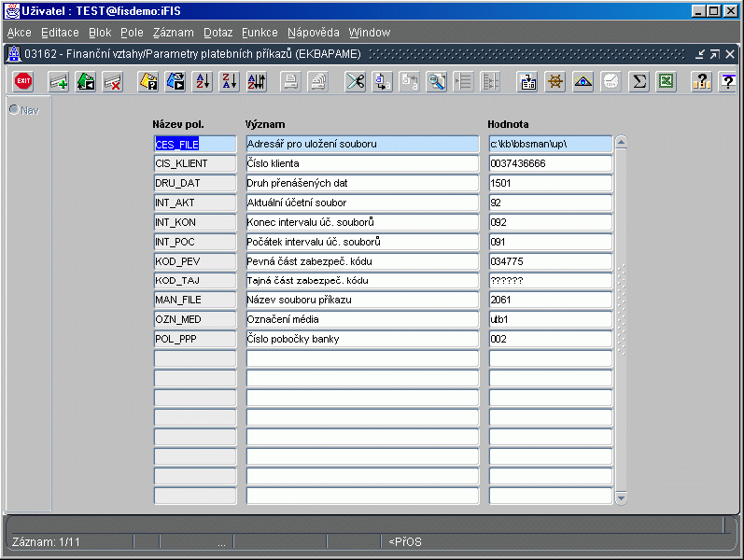Image resolution: width=744 pixels, height=560 pixels.
Task: Click the save record toolbar icon with green arrow
Action: pos(86,81)
